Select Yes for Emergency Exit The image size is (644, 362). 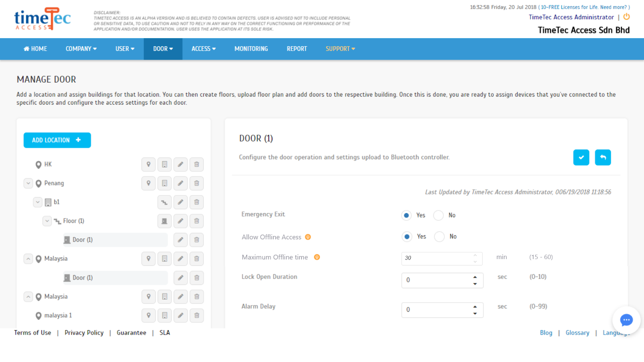coord(407,215)
